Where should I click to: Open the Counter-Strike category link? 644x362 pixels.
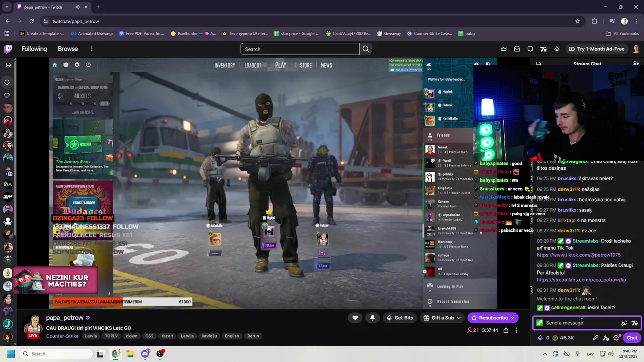point(62,336)
